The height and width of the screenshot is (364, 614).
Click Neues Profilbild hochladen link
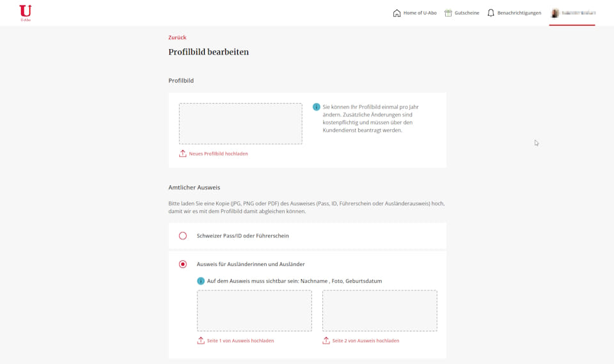[218, 154]
